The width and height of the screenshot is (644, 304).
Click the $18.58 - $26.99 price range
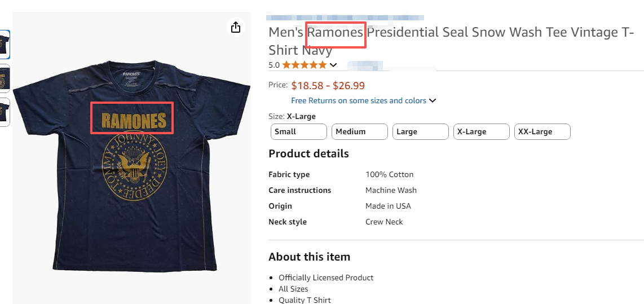click(328, 86)
